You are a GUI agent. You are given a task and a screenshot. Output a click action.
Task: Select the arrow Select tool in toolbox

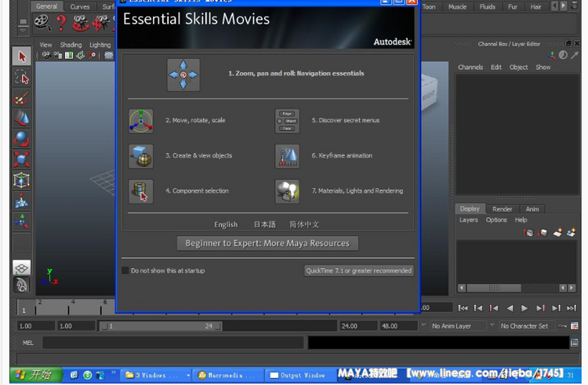pos(22,56)
